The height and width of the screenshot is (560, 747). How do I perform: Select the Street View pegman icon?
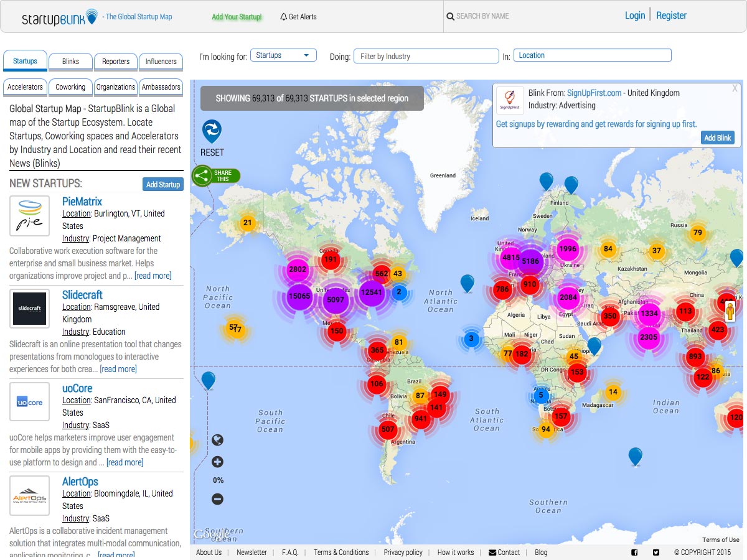coord(731,310)
